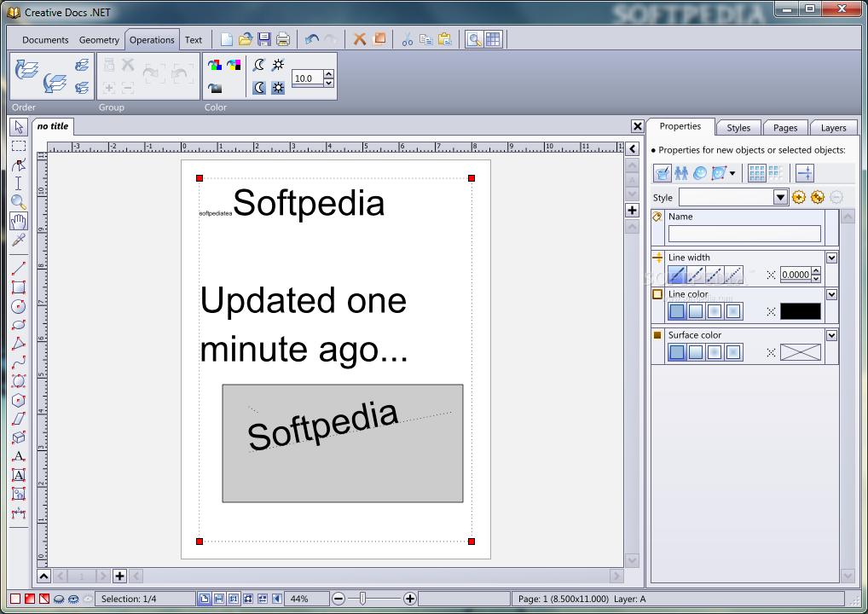
Task: Convert colors to CMYK
Action: [234, 65]
